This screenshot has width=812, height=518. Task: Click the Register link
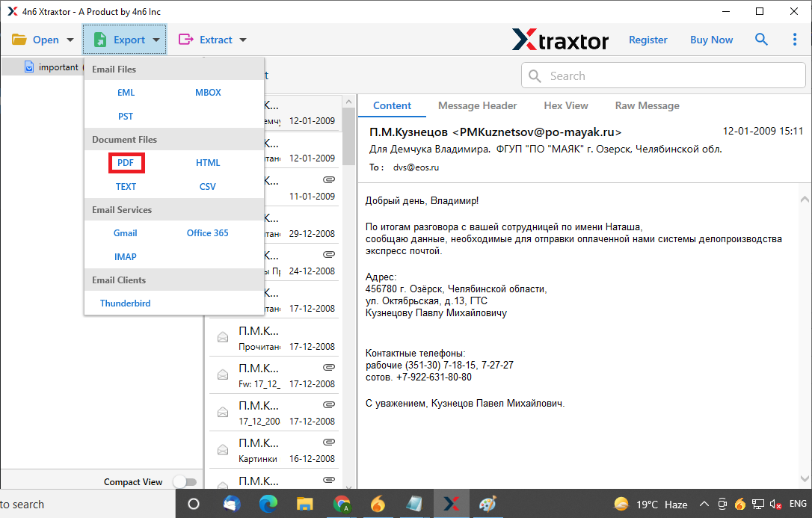coord(648,40)
